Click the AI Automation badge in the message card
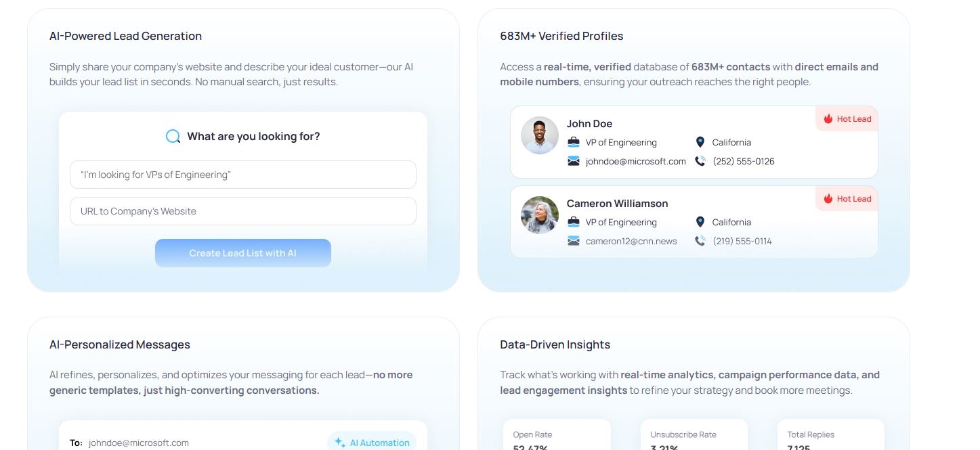The width and height of the screenshot is (980, 450). 371,442
